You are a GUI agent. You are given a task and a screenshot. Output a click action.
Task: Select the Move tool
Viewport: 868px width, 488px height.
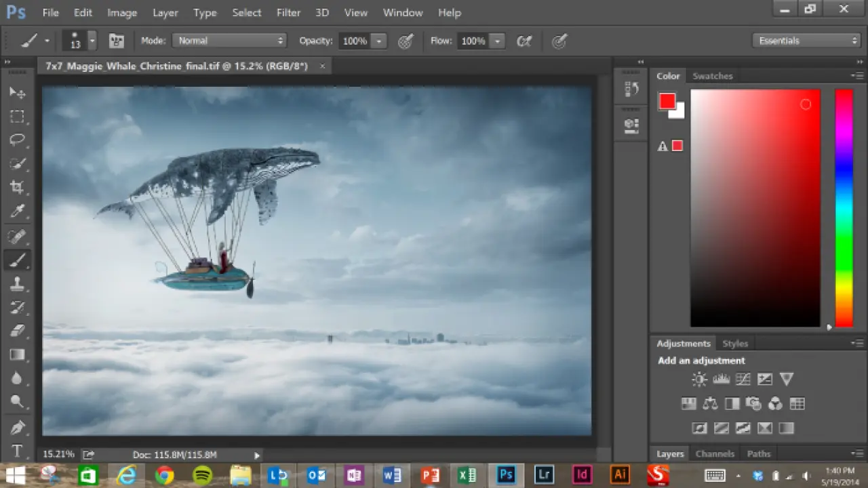click(18, 93)
